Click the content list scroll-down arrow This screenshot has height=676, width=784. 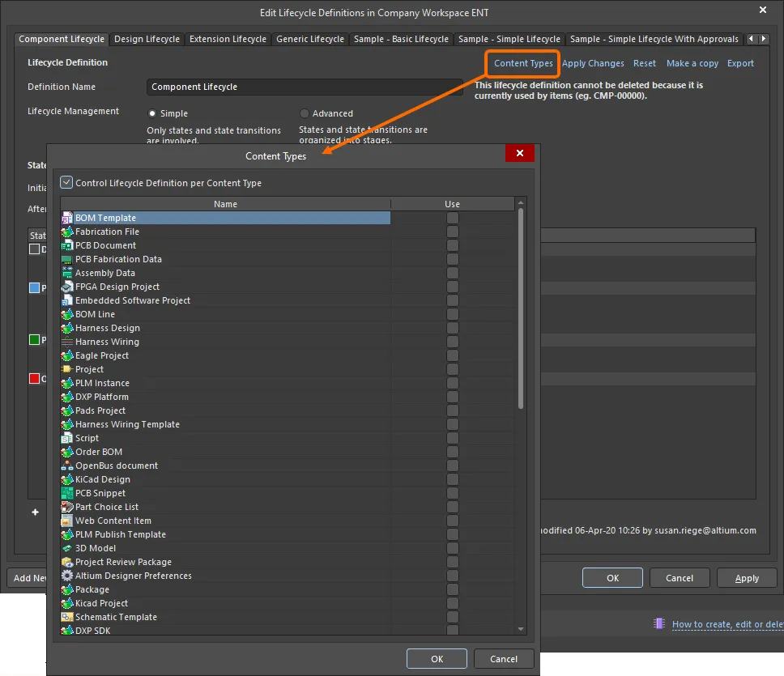pos(521,629)
